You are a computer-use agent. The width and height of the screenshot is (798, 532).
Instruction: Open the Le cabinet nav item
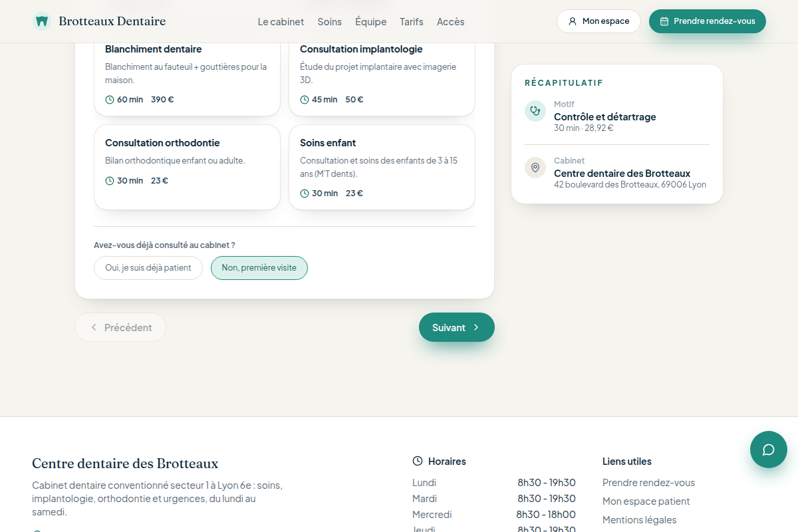(281, 21)
